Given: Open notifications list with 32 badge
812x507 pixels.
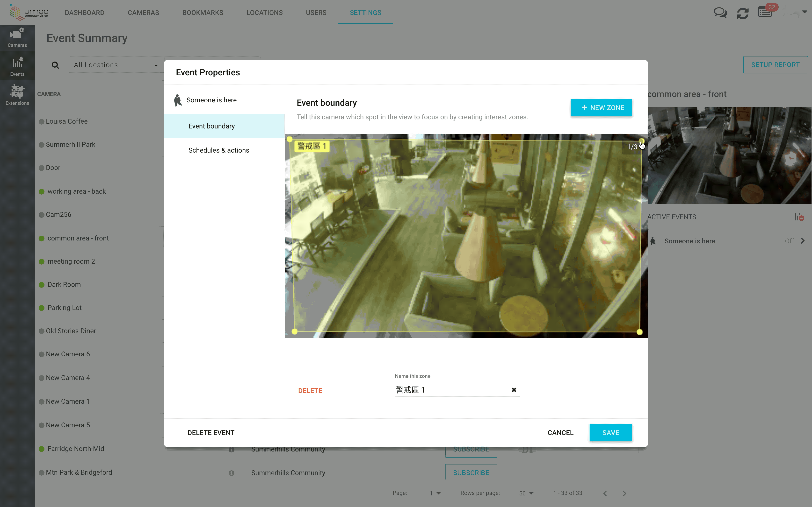Looking at the screenshot, I should [765, 13].
